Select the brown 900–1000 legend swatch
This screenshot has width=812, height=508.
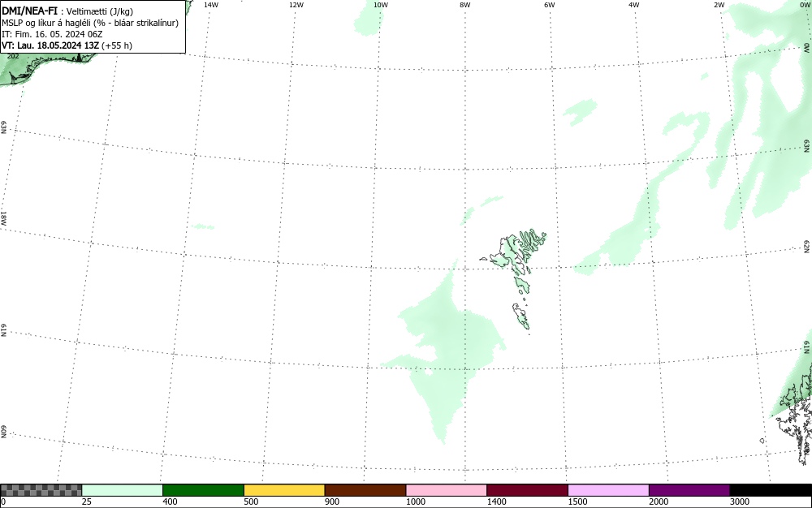pyautogui.click(x=365, y=490)
